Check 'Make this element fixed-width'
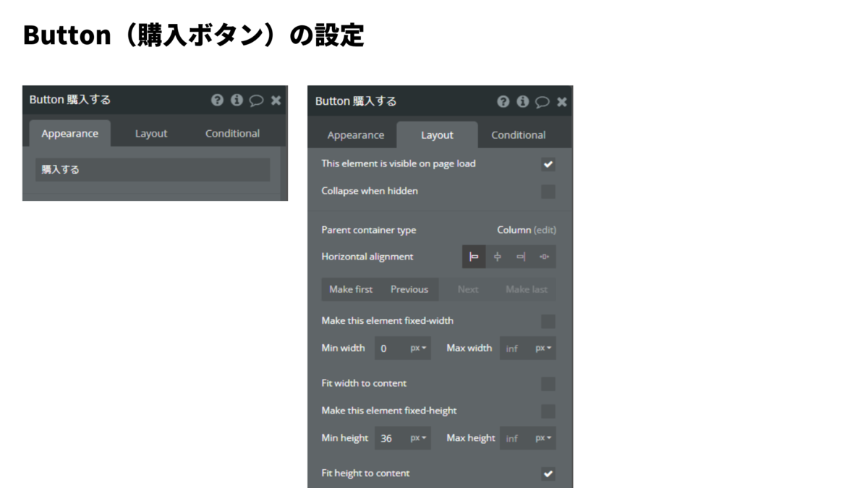Viewport: 868px width, 488px height. 548,321
